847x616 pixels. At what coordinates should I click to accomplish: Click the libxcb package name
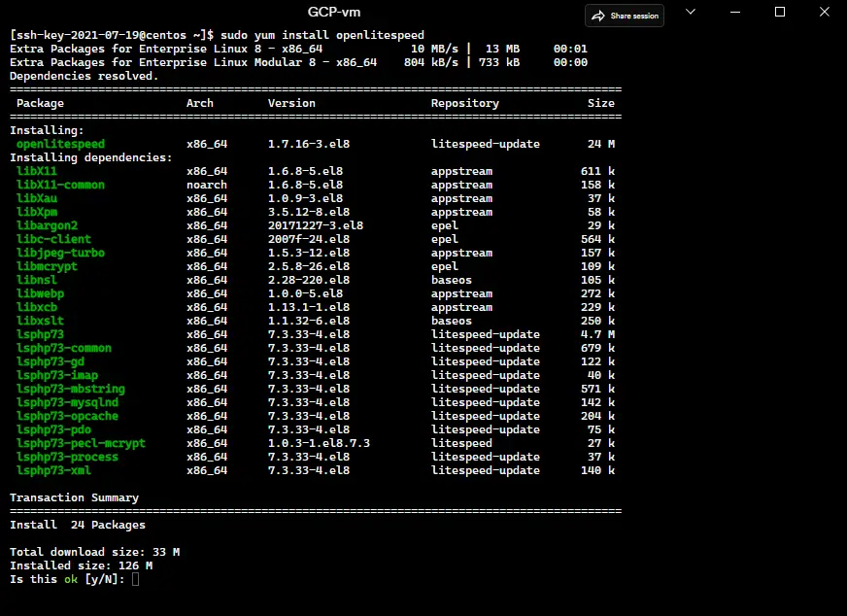(36, 307)
